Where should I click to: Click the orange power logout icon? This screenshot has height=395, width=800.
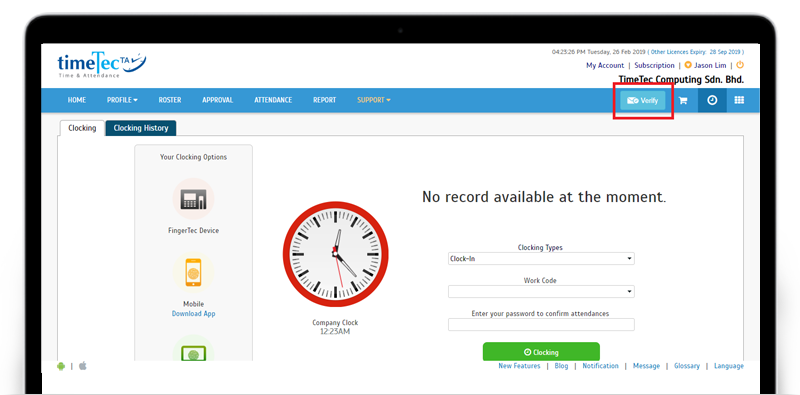point(740,65)
